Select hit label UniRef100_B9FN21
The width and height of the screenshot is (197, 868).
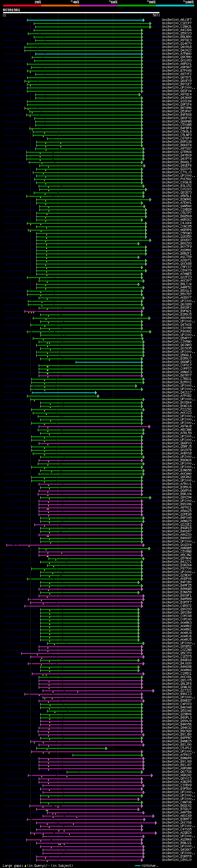[177, 311]
